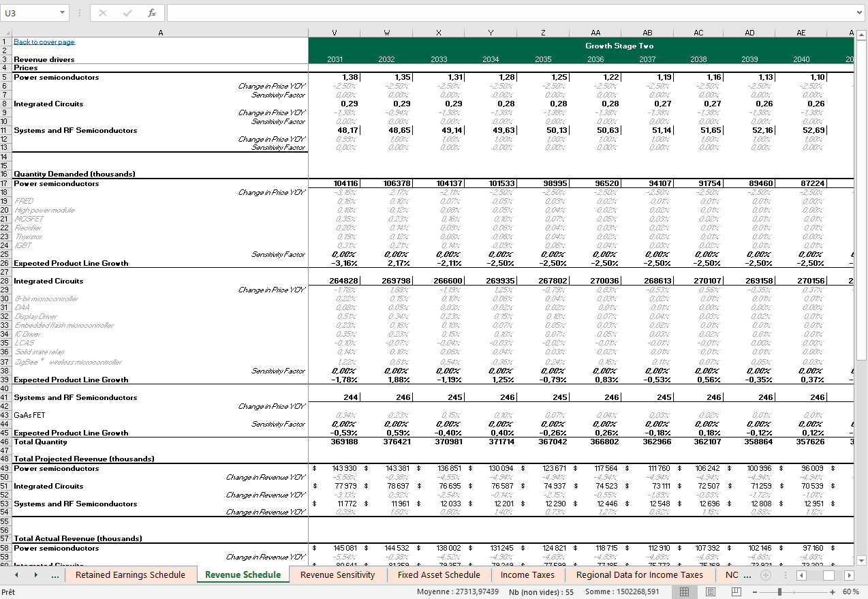Select Systems and RF price 48,17

(335, 130)
